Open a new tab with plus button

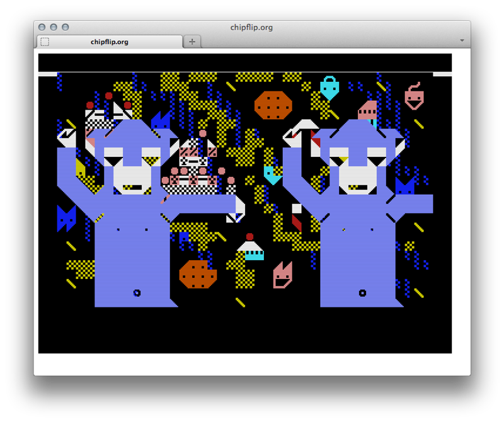(x=192, y=42)
